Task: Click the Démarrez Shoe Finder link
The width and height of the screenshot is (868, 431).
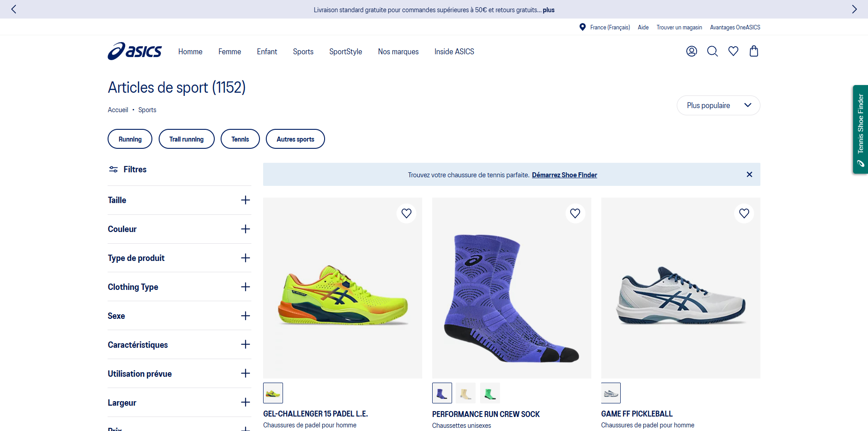Action: (564, 175)
